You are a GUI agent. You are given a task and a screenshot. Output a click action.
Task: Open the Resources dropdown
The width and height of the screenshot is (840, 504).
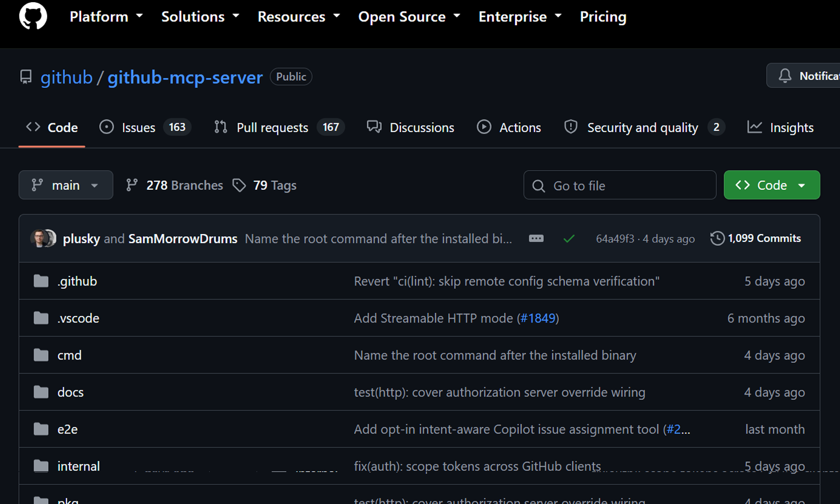point(298,17)
